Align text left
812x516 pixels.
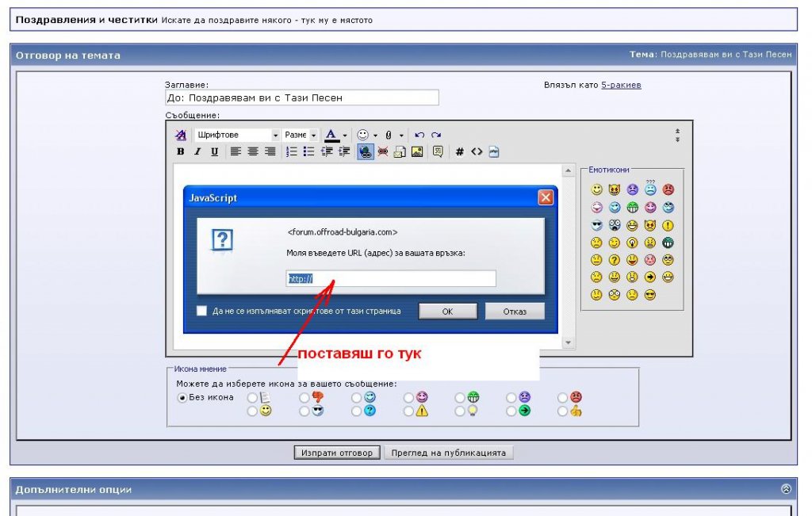[x=236, y=151]
